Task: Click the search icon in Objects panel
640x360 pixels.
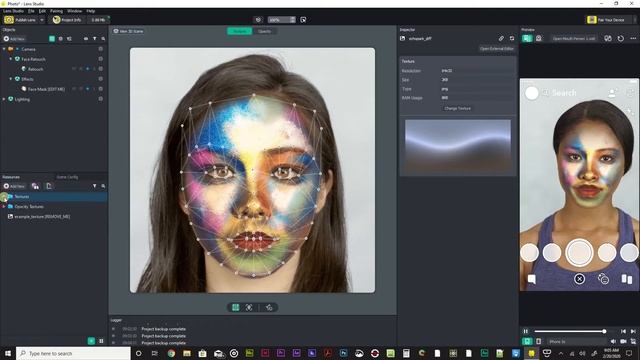Action: [x=103, y=39]
